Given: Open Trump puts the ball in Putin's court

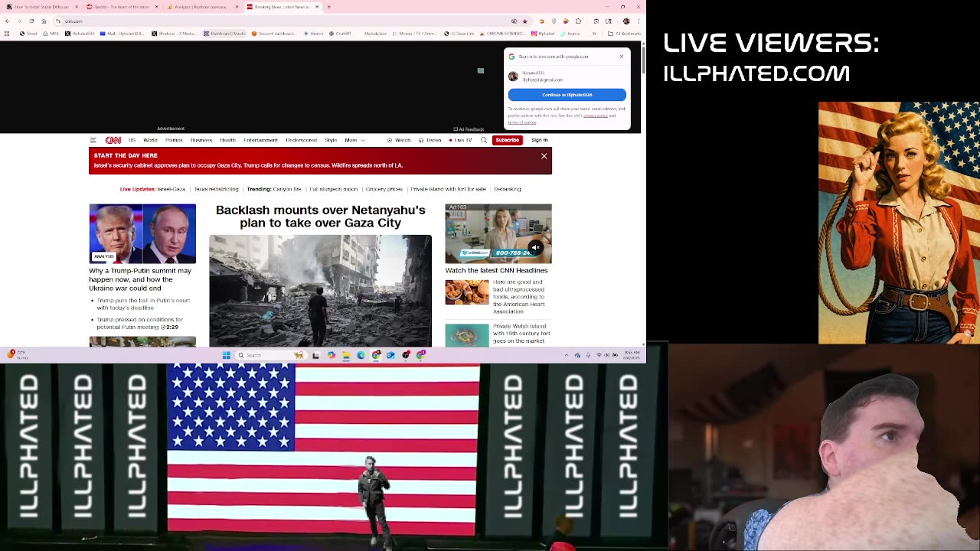Looking at the screenshot, I should pos(142,304).
